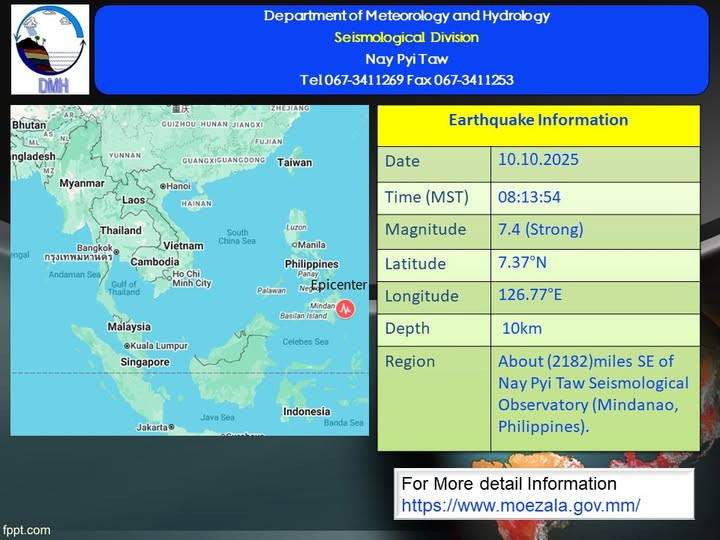Image resolution: width=720 pixels, height=540 pixels.
Task: Select the time value 08:13:54
Action: (x=529, y=196)
